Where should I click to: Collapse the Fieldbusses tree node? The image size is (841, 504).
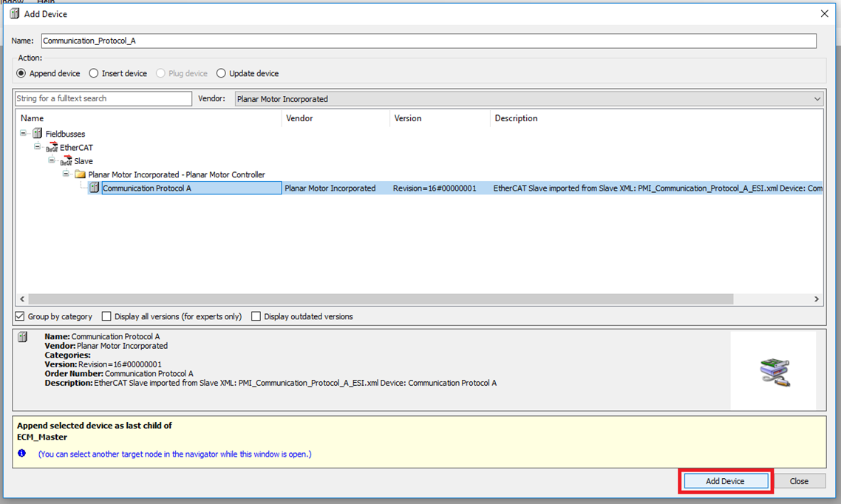point(24,134)
